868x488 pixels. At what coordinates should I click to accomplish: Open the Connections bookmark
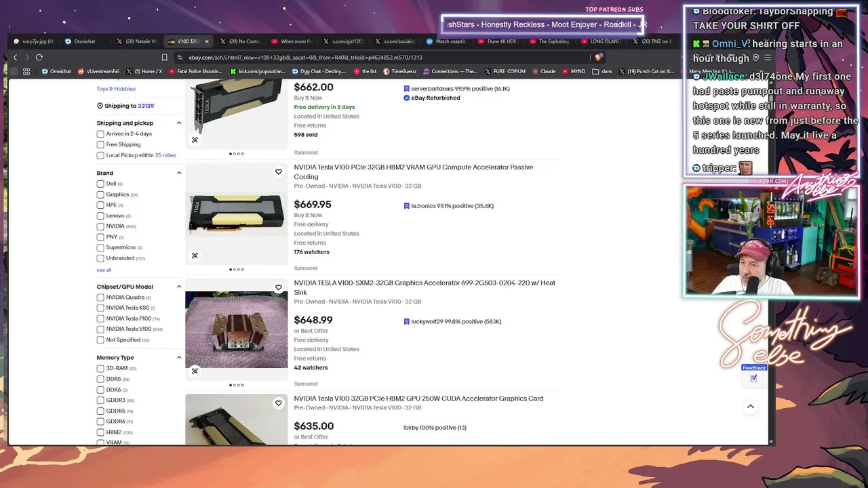[x=450, y=71]
